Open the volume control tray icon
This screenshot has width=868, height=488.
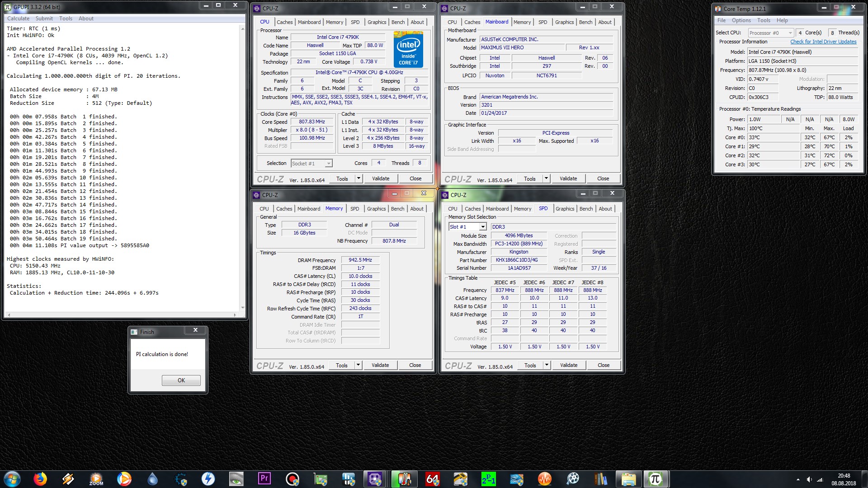(x=809, y=479)
